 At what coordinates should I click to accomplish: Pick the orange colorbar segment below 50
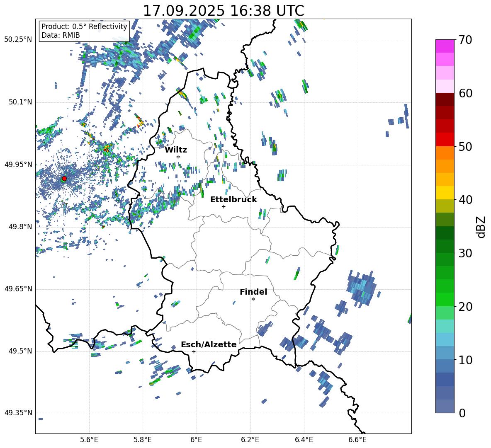tap(445, 153)
